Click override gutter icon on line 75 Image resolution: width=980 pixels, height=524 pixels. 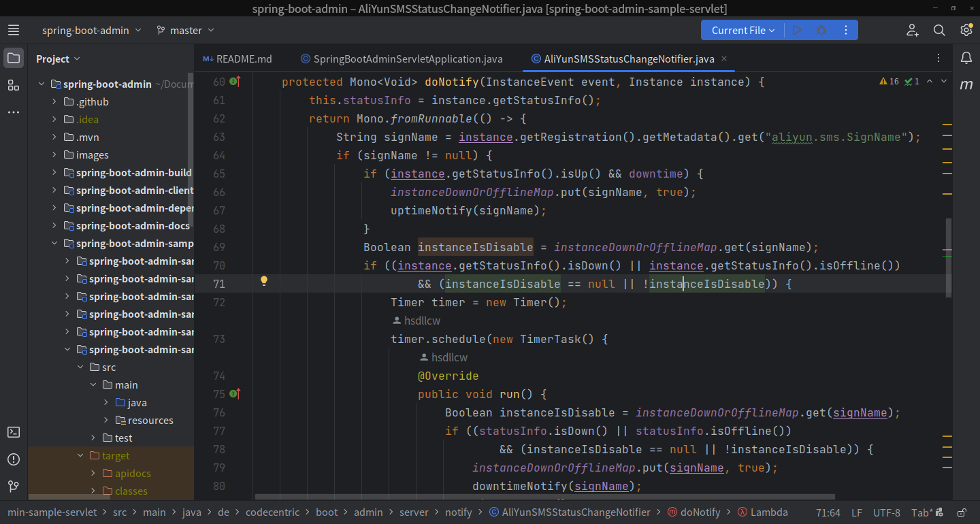point(235,394)
